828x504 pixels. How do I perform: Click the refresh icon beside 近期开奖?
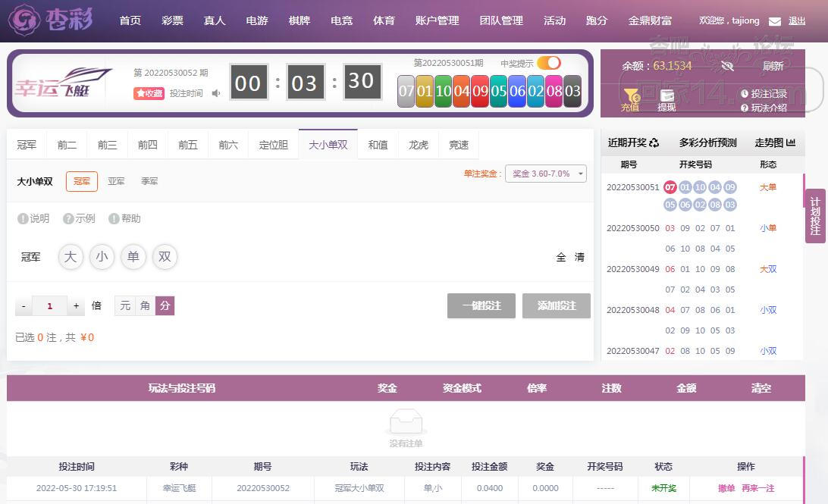pos(654,142)
